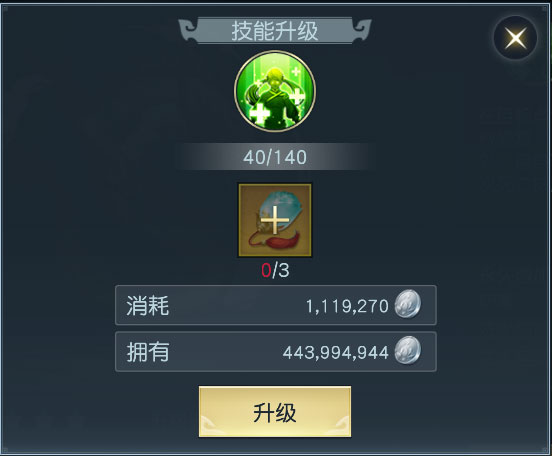The image size is (552, 456).
Task: Click the current skill level number 40
Action: point(254,157)
